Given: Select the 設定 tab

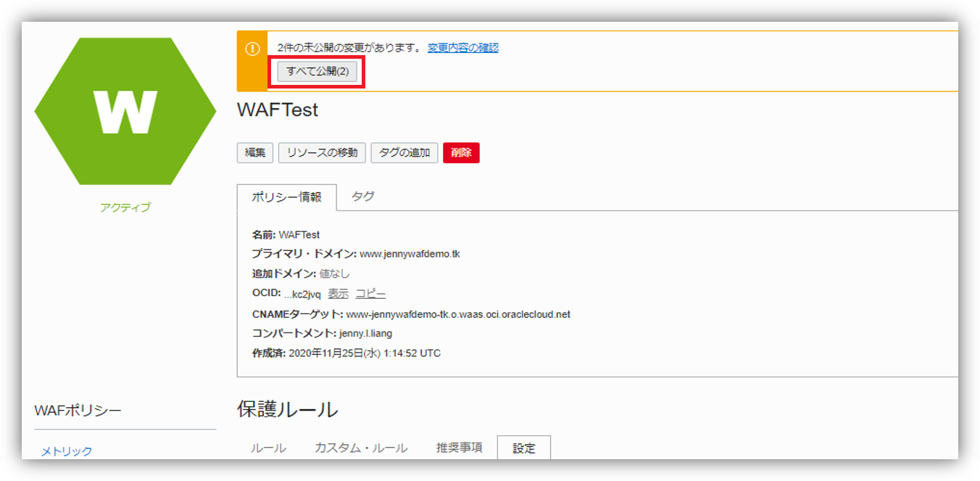Looking at the screenshot, I should tap(523, 448).
